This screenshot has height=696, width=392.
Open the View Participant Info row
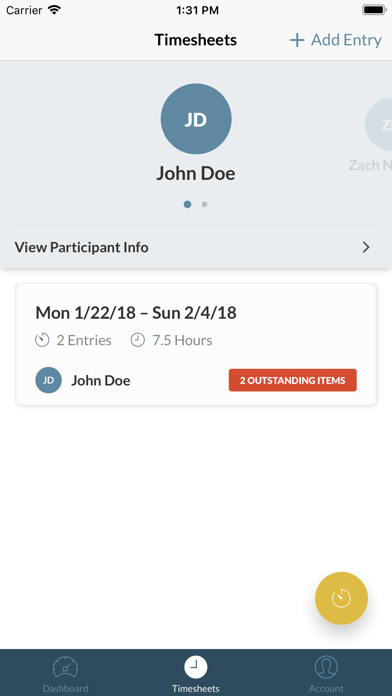click(x=196, y=247)
